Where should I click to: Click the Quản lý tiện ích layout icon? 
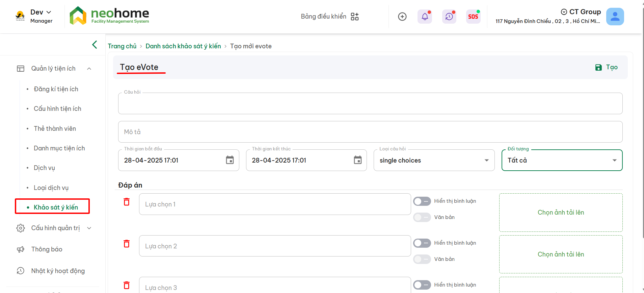pos(21,69)
